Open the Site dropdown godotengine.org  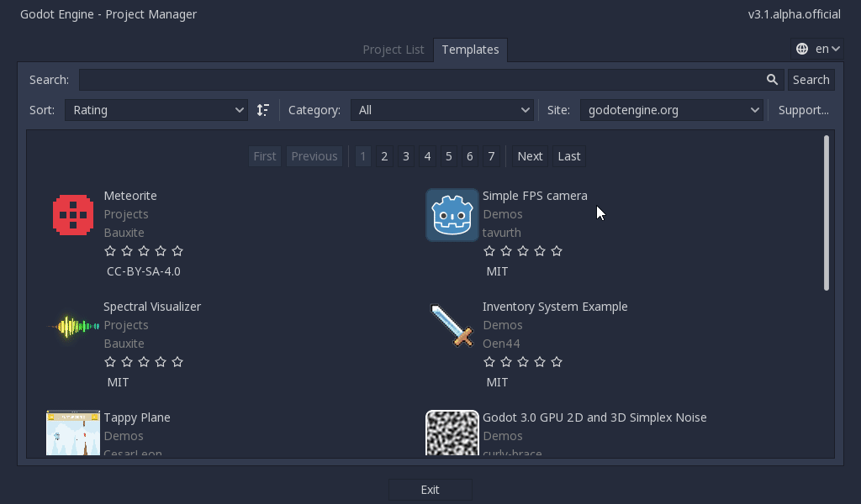(672, 110)
